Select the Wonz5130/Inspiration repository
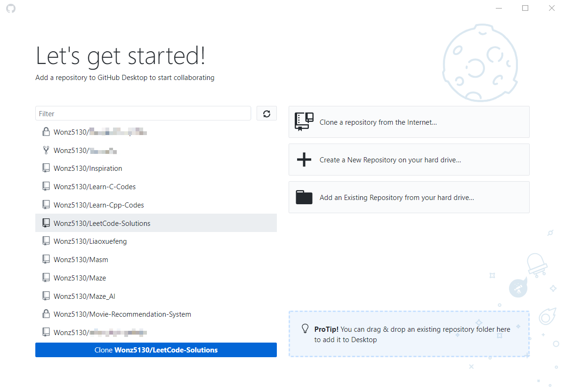565x392 pixels. tap(156, 168)
